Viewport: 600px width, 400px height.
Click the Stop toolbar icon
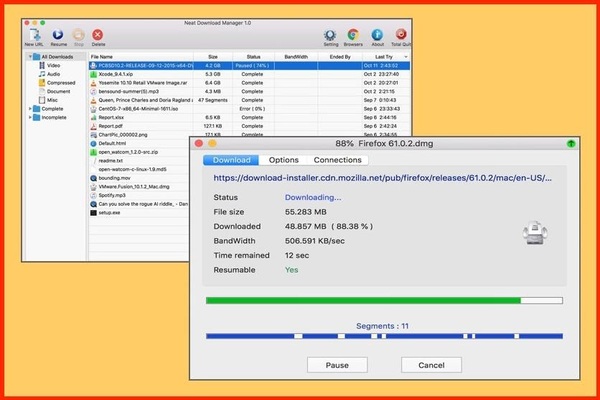(x=78, y=35)
